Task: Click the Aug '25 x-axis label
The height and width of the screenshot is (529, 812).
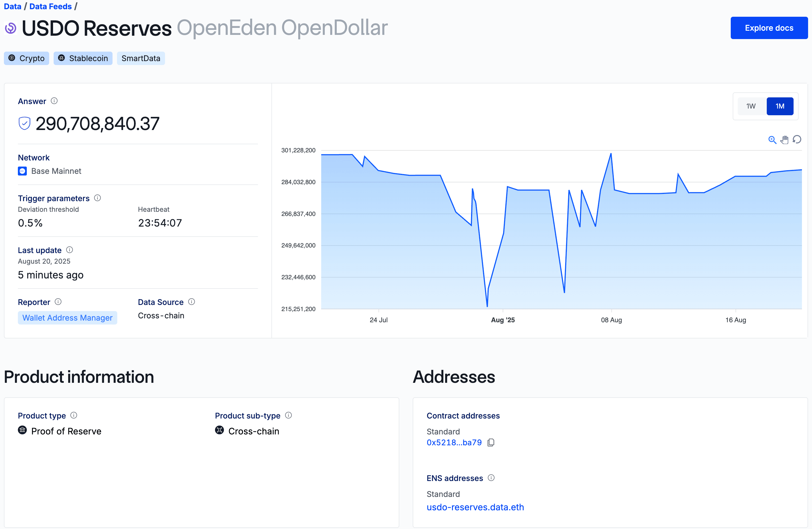Action: [x=503, y=320]
